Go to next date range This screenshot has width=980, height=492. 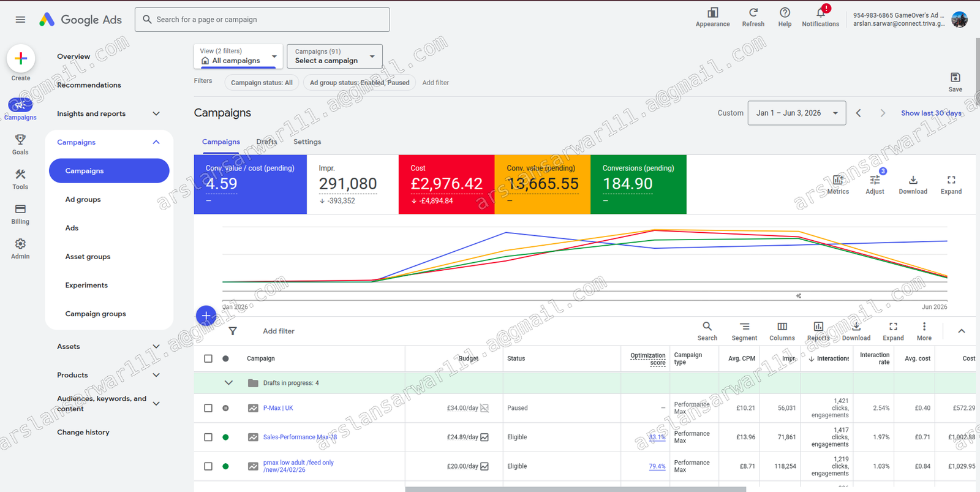coord(883,113)
